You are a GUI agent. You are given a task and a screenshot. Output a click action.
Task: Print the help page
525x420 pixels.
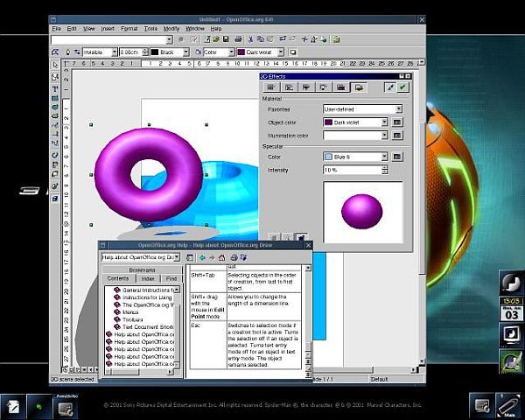tap(233, 257)
